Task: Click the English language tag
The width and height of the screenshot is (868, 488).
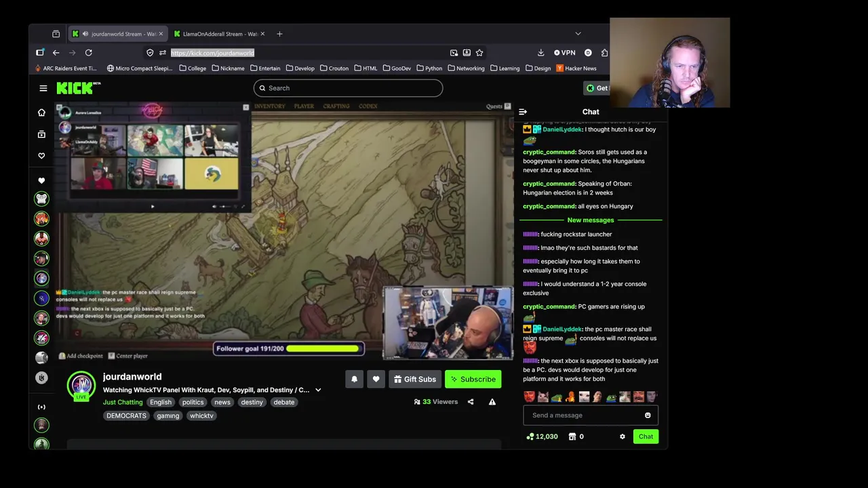Action: coord(161,403)
